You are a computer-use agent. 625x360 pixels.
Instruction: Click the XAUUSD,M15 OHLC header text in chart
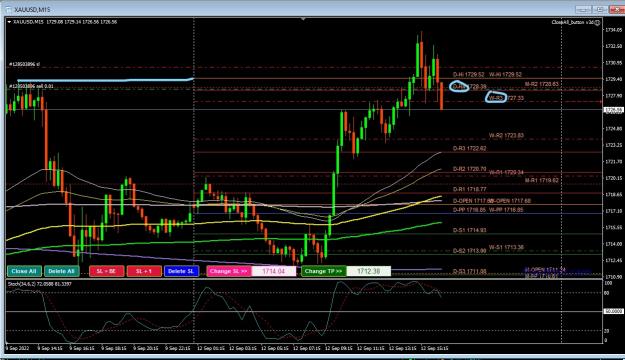[65, 22]
